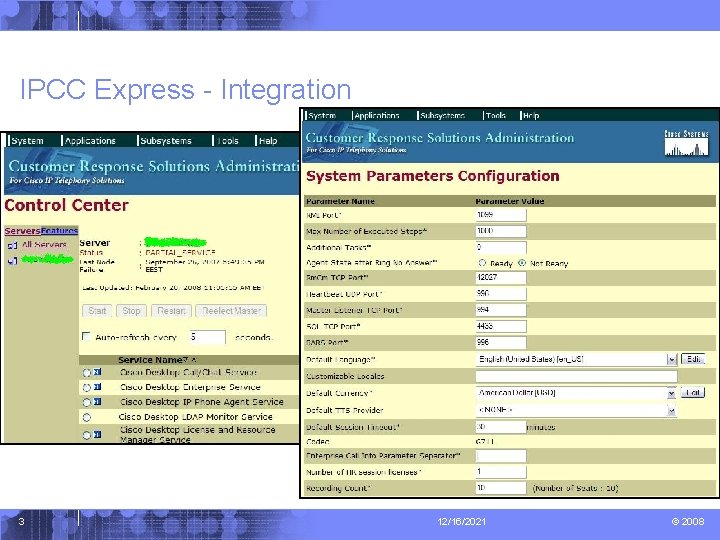Click the Additional Tasks value field
720x540 pixels.
501,247
